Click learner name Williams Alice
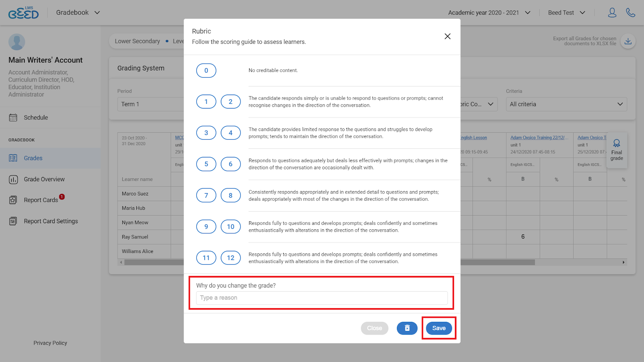 coord(138,251)
